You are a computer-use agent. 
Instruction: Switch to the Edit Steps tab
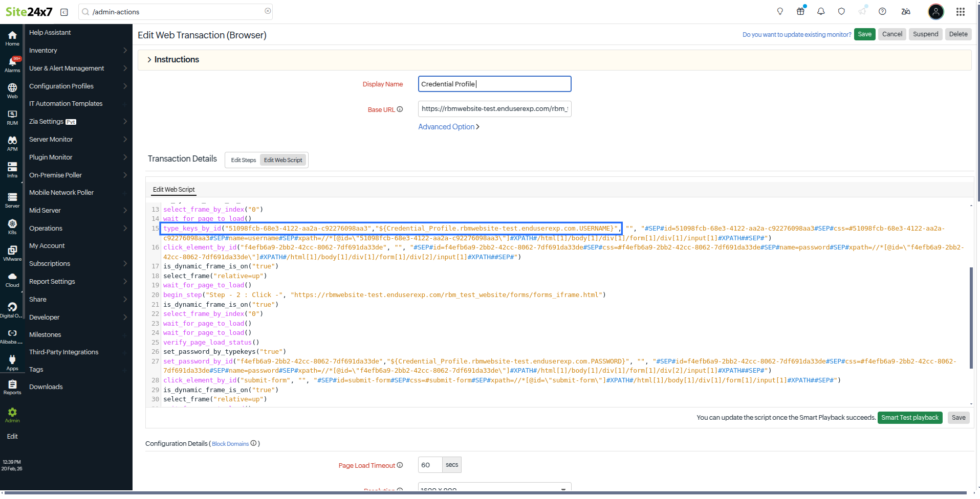[243, 160]
